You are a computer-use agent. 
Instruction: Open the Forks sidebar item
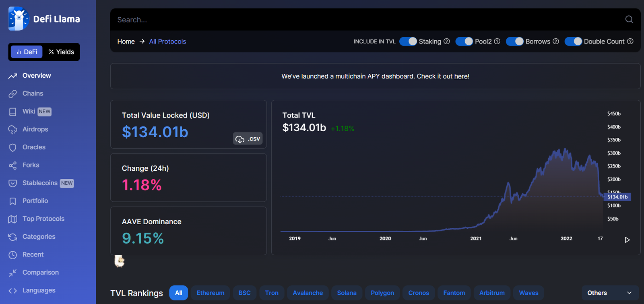point(24,165)
